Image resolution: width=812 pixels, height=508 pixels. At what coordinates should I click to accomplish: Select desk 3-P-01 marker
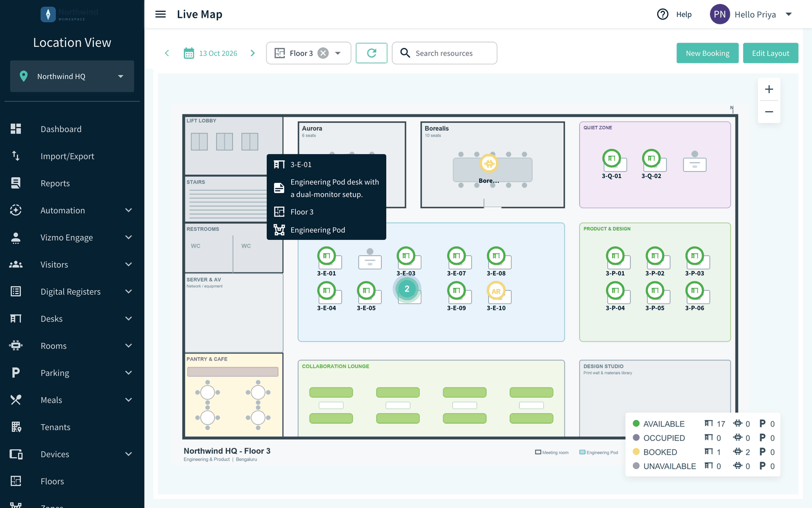pyautogui.click(x=615, y=256)
